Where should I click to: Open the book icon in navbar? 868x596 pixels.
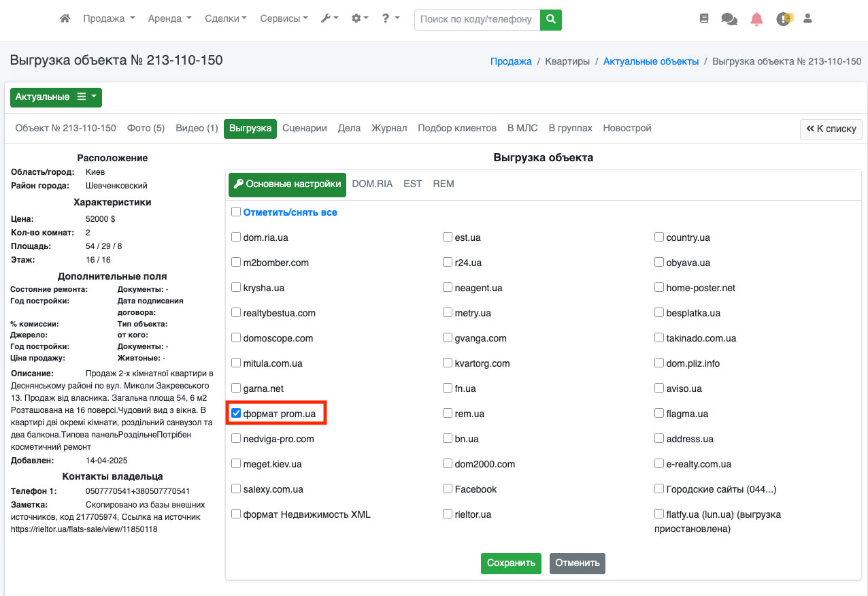tap(704, 19)
